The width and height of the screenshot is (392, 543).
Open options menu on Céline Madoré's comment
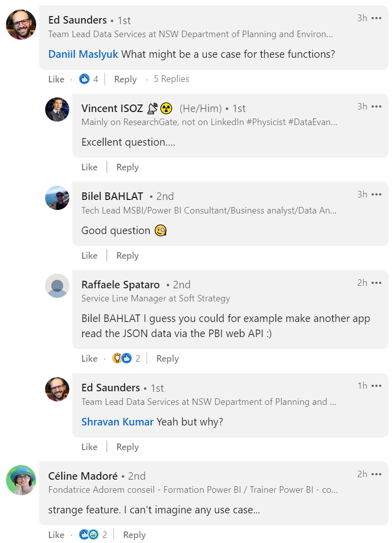coord(376,474)
